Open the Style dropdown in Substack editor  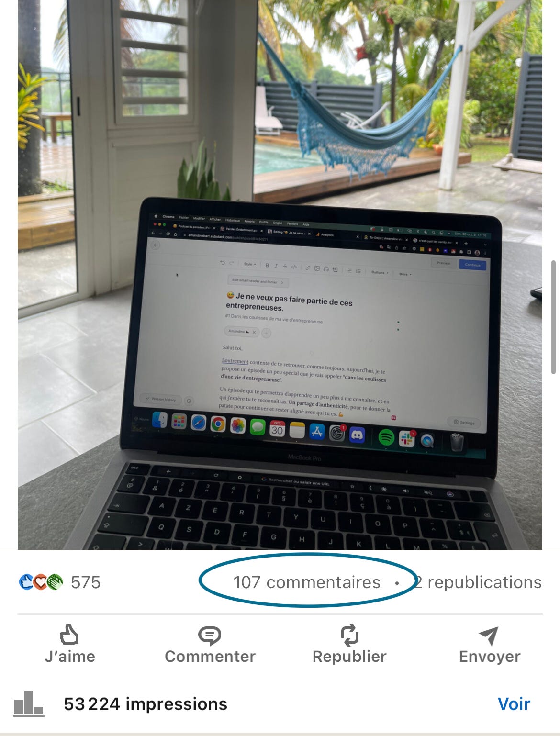(250, 264)
